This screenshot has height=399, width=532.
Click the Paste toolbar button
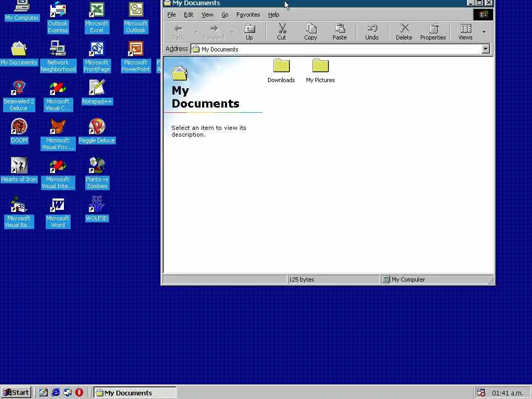340,32
